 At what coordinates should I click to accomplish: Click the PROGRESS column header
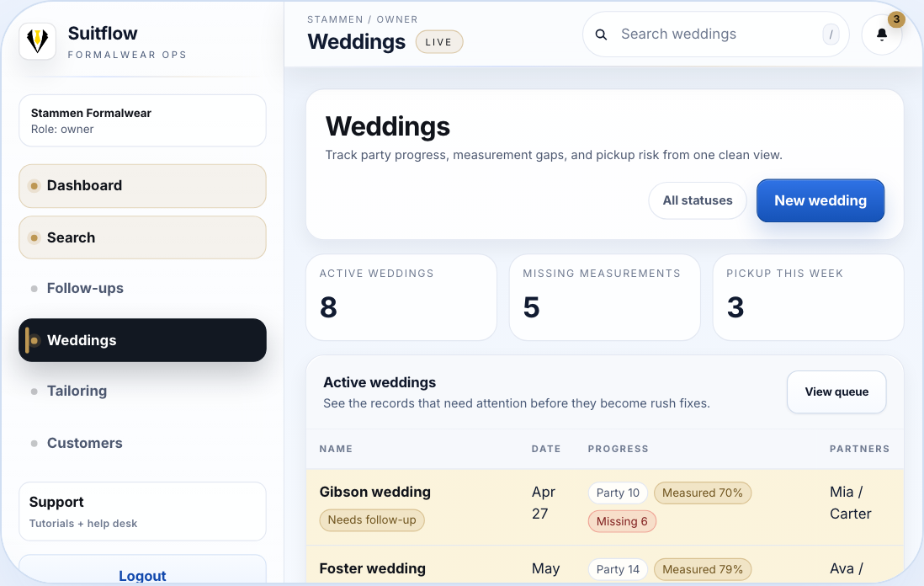(x=619, y=449)
